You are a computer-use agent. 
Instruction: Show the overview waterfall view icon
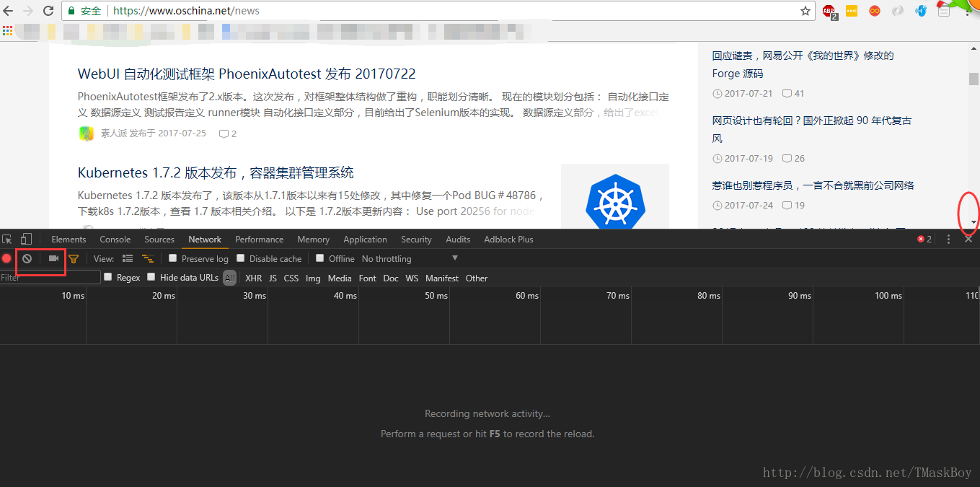click(148, 258)
